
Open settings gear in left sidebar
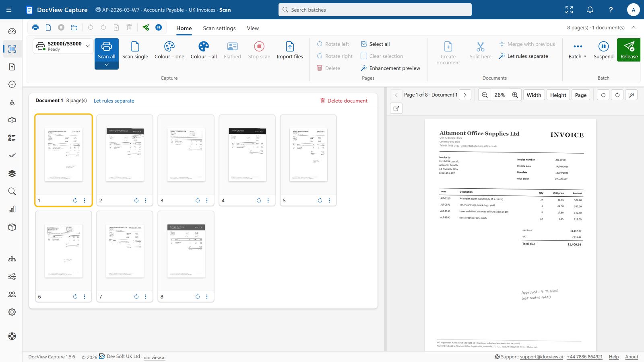12,312
